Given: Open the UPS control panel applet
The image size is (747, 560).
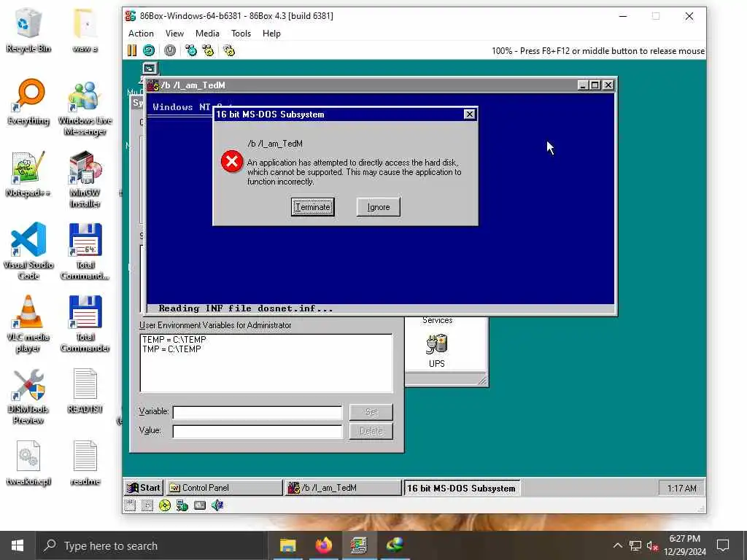Looking at the screenshot, I should pyautogui.click(x=436, y=351).
